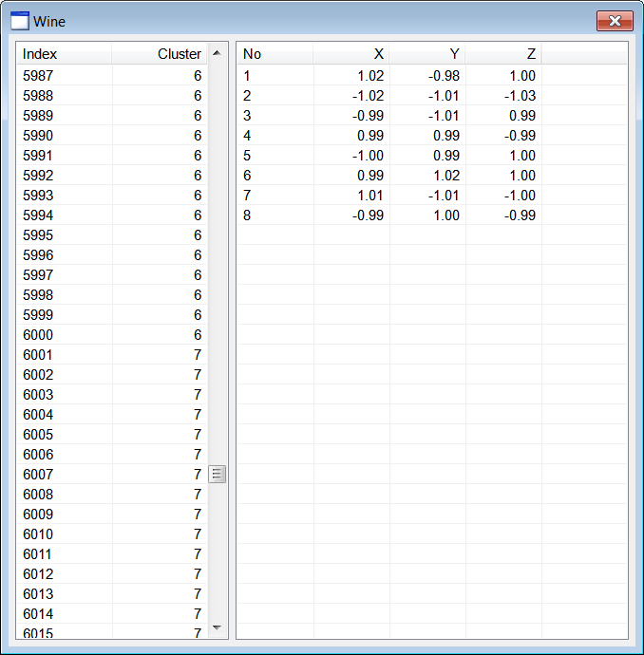Select row No 4 in right table
Image resolution: width=644 pixels, height=655 pixels.
(x=432, y=136)
